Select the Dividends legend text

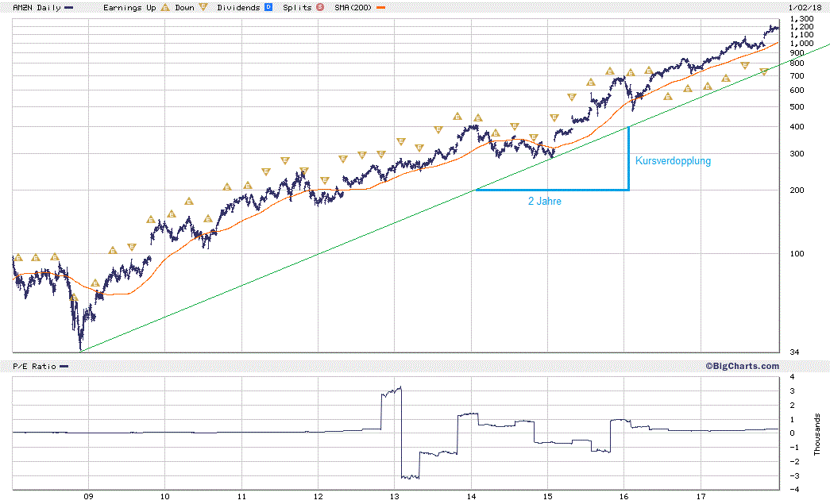[x=239, y=7]
